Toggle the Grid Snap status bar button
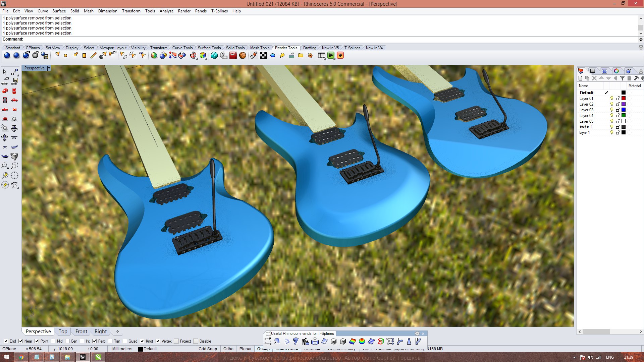The image size is (644, 362). coord(208,349)
